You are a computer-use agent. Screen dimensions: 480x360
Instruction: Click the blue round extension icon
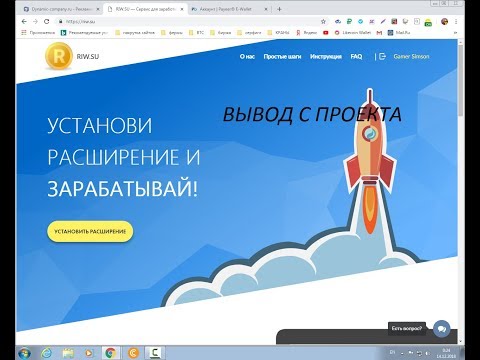pos(360,21)
